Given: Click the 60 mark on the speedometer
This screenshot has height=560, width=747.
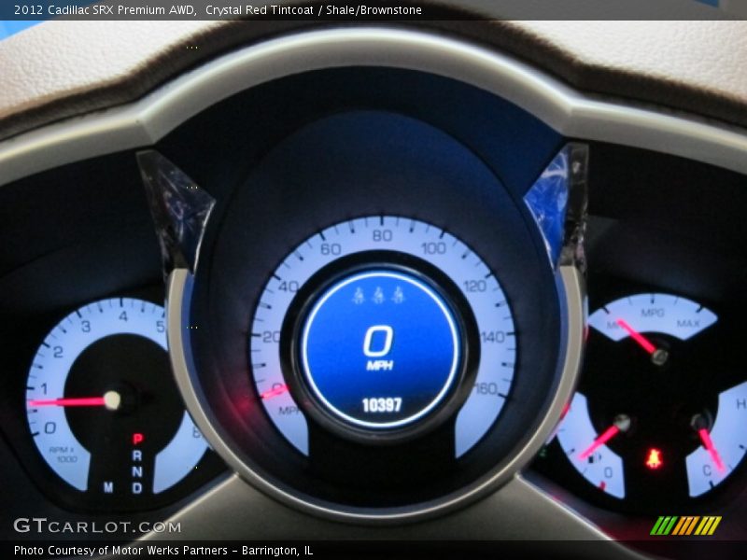Looking at the screenshot, I should (x=331, y=249).
